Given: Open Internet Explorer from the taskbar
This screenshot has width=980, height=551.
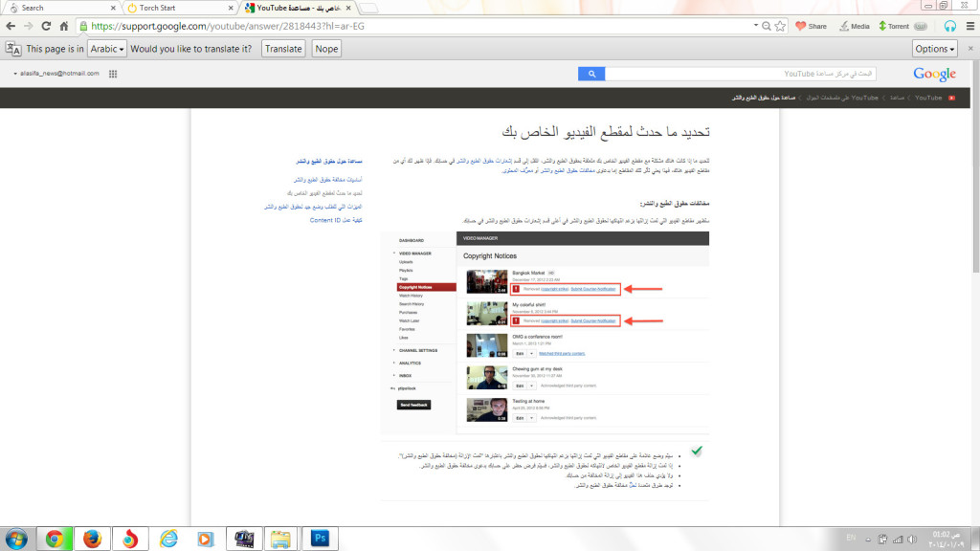Looking at the screenshot, I should [168, 539].
